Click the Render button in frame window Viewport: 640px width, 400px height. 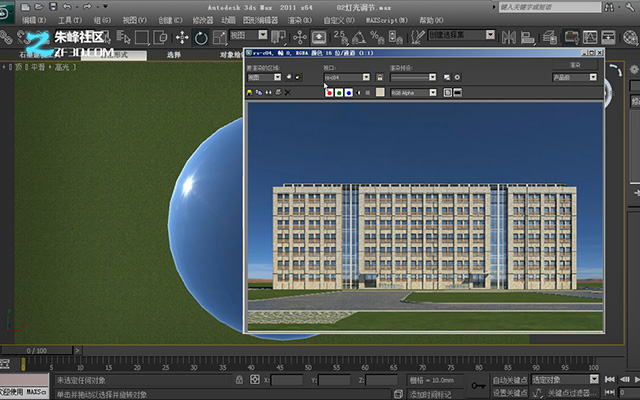[575, 65]
